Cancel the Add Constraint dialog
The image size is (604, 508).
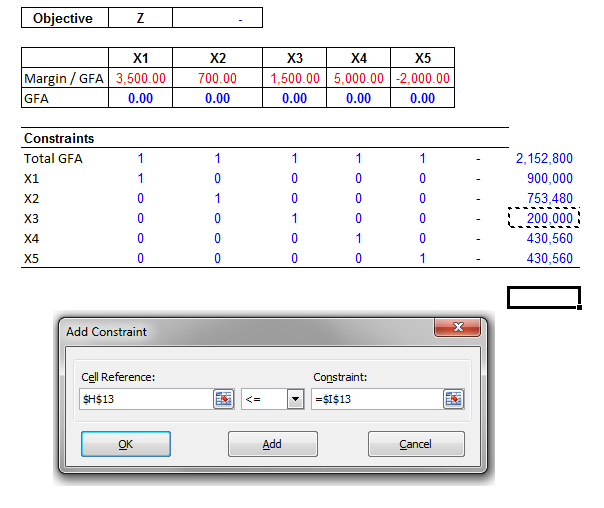(416, 444)
